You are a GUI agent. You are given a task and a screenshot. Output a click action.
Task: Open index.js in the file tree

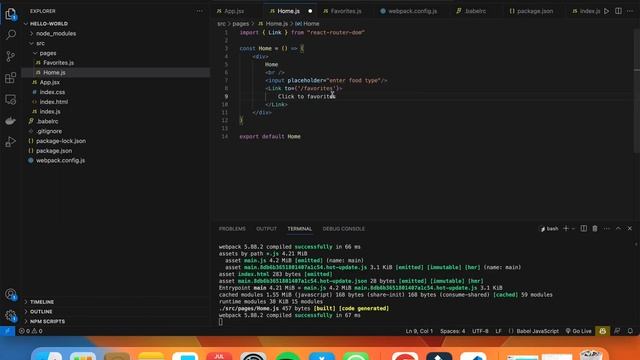(116, 111)
